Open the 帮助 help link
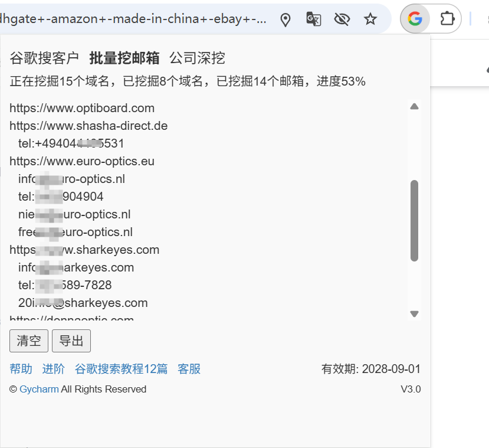 (x=21, y=369)
